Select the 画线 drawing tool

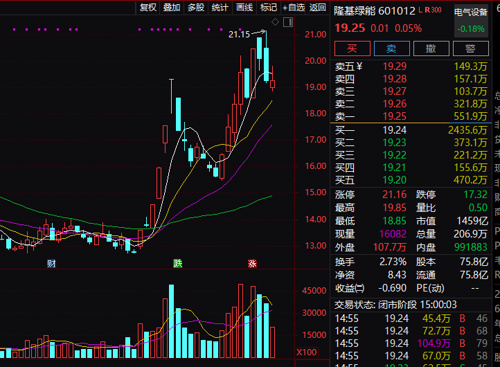pyautogui.click(x=244, y=7)
